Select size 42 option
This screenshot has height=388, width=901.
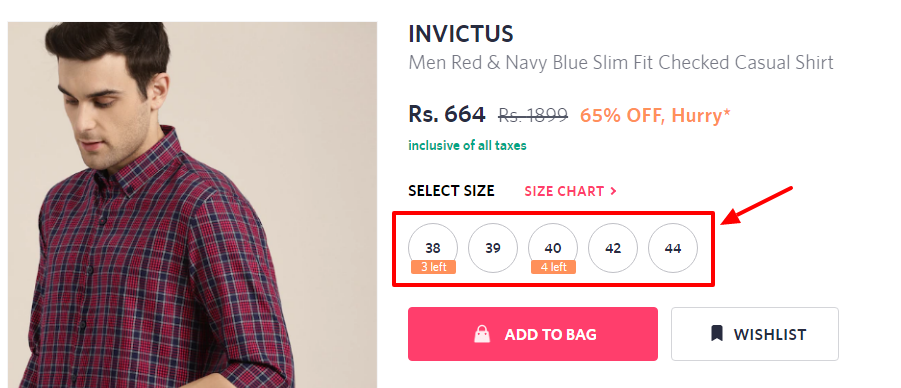pyautogui.click(x=613, y=248)
